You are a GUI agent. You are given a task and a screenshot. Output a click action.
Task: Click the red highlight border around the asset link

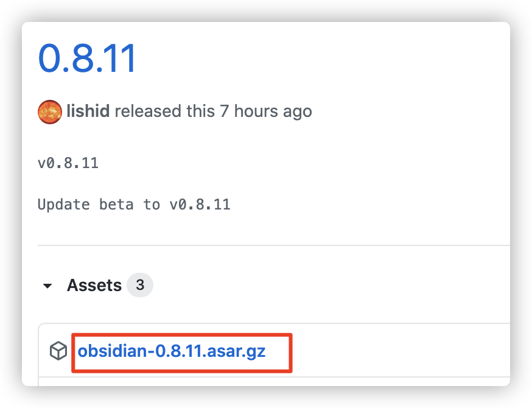(182, 335)
